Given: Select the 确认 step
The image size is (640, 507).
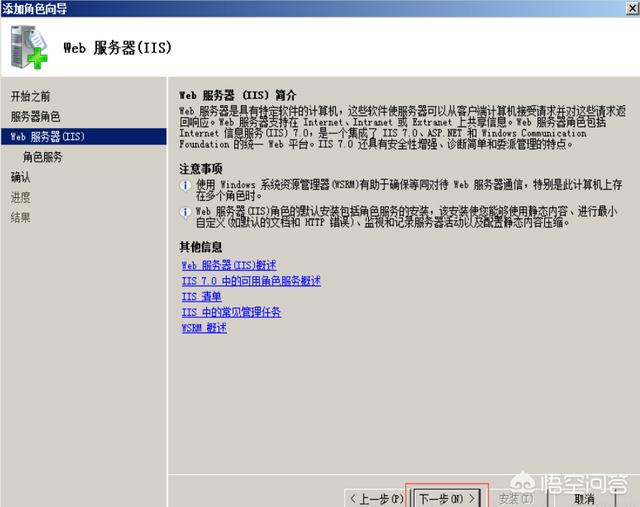Looking at the screenshot, I should point(20,177).
